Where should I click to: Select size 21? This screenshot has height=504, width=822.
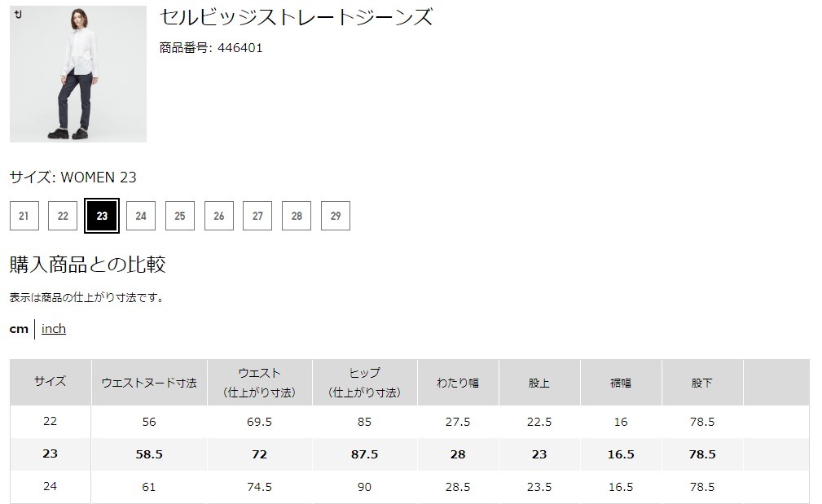(x=24, y=216)
